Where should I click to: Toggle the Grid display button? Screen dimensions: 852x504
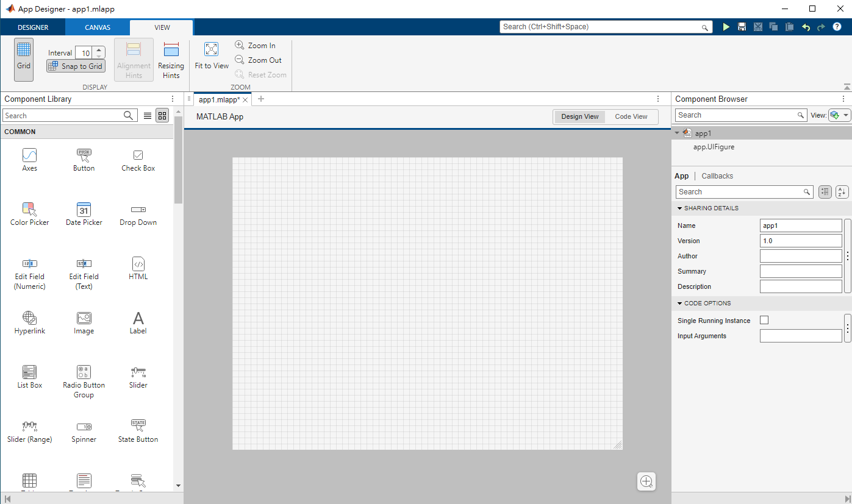pos(24,59)
